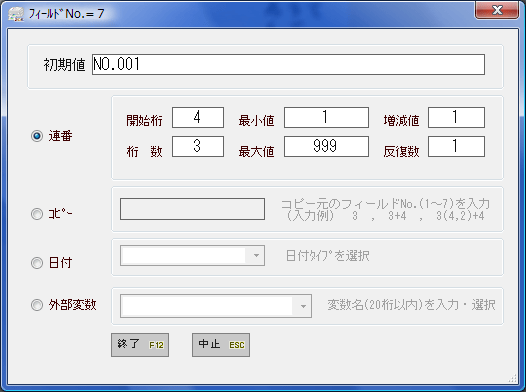Image resolution: width=526 pixels, height=392 pixels.
Task: Click the 開始桁 field showing 4
Action: pyautogui.click(x=198, y=117)
